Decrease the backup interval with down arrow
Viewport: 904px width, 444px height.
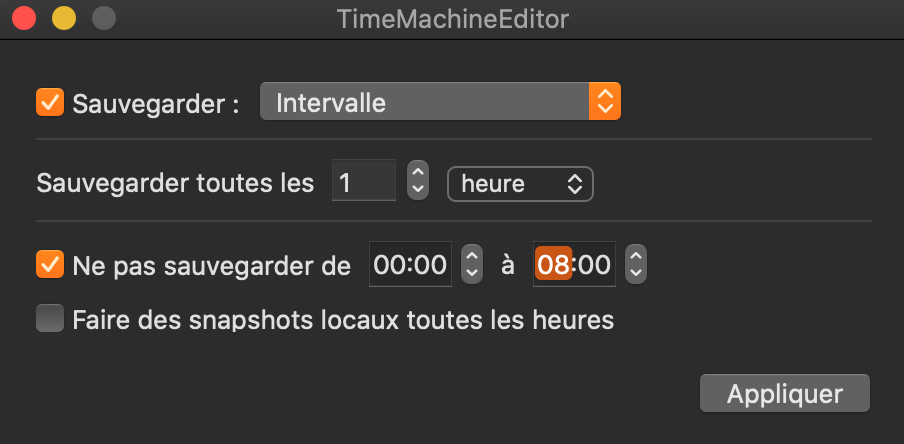click(x=419, y=192)
